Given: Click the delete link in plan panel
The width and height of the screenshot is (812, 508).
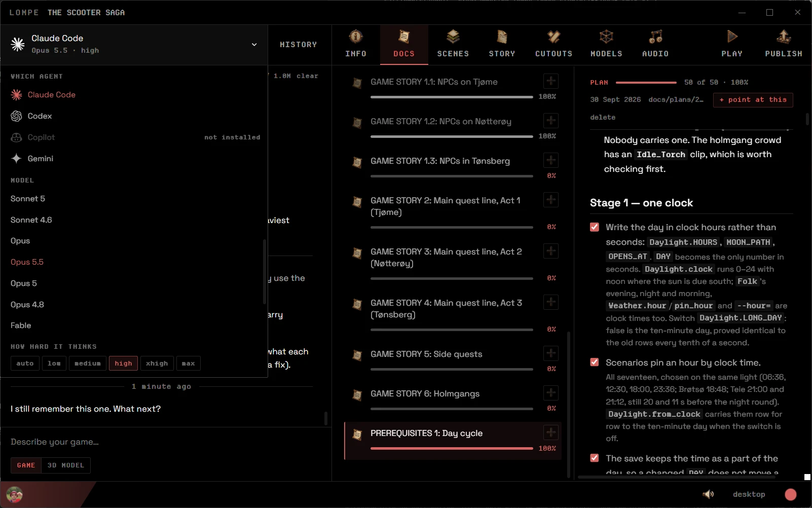Looking at the screenshot, I should [x=603, y=117].
